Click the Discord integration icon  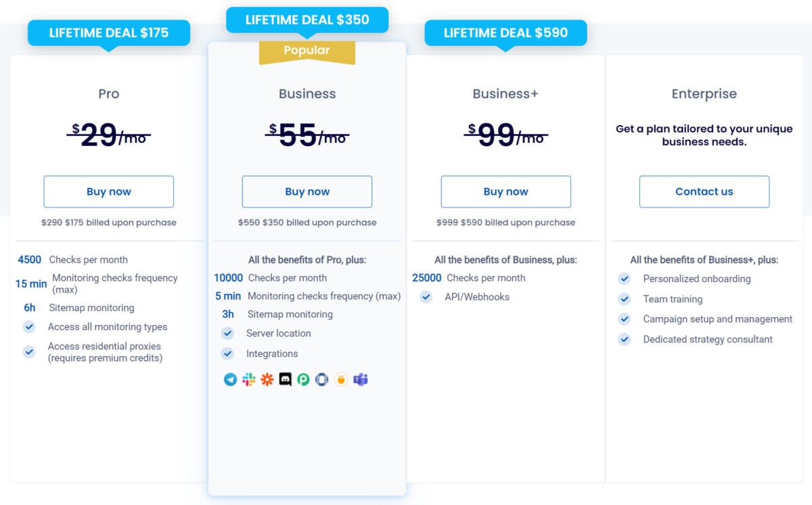(x=285, y=379)
